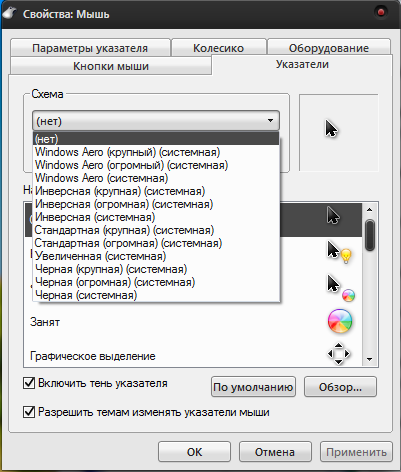Switch to Параметры указателя tab

(x=90, y=48)
